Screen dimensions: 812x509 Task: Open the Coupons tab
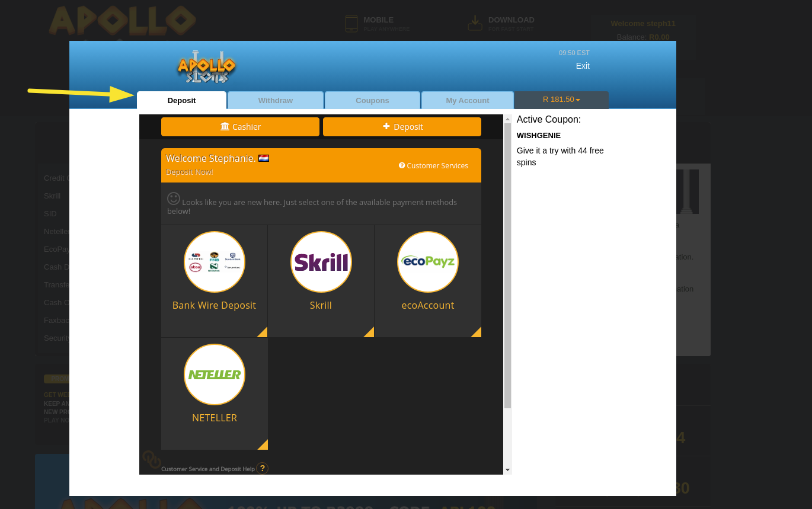coord(372,100)
